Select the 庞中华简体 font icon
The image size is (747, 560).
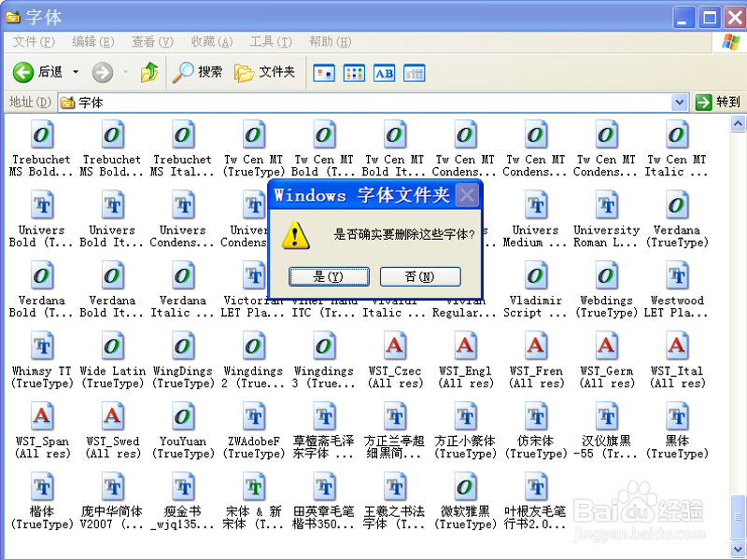coord(112,487)
